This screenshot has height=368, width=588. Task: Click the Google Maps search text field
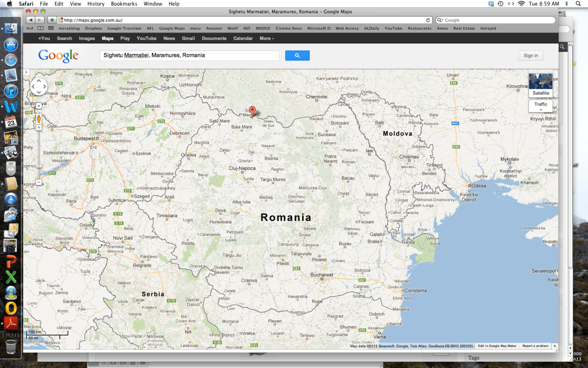click(189, 55)
